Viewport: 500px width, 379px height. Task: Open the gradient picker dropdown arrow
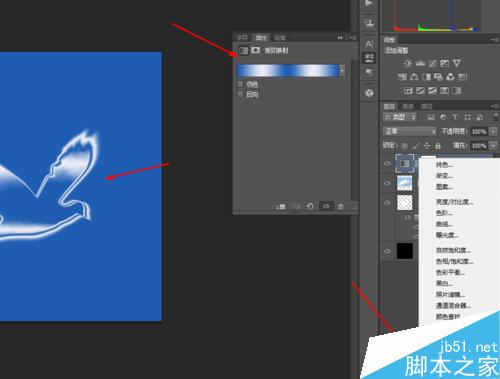pos(342,71)
